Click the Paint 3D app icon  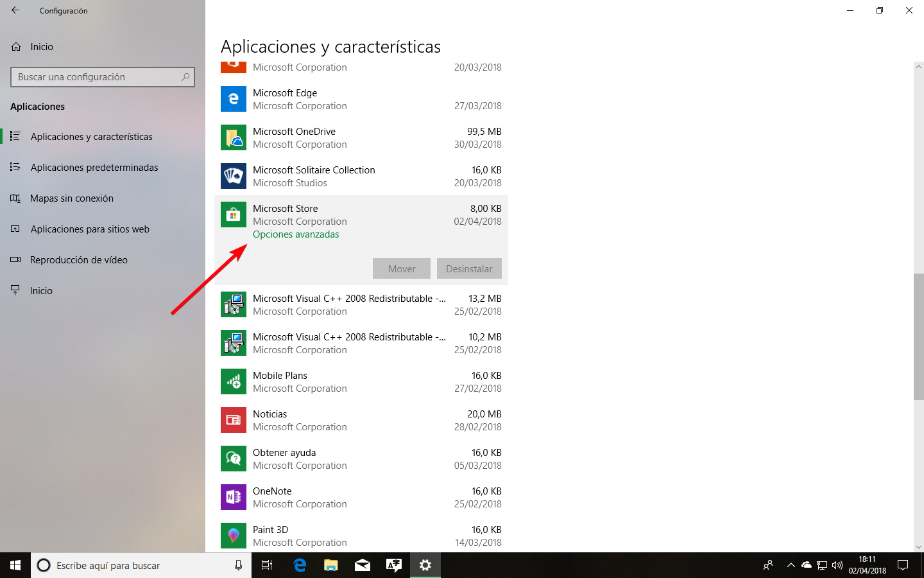click(x=234, y=536)
